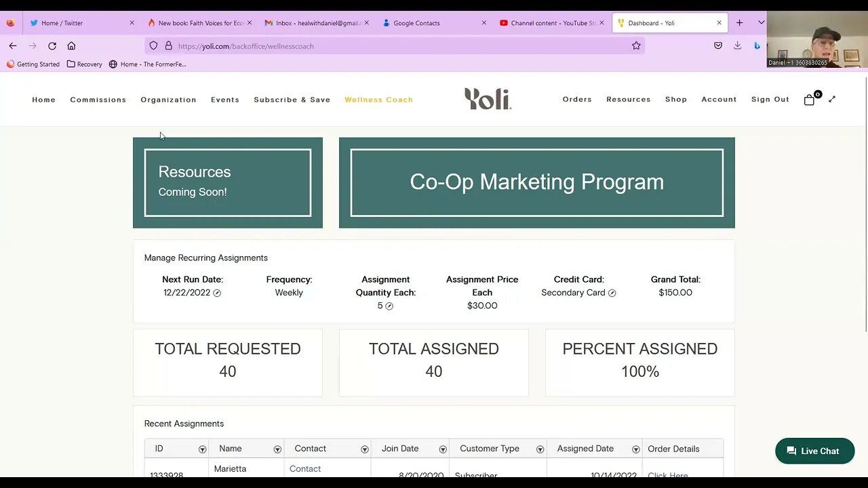The image size is (868, 488).
Task: Switch to the YouTube Channel content tab
Action: (x=551, y=22)
